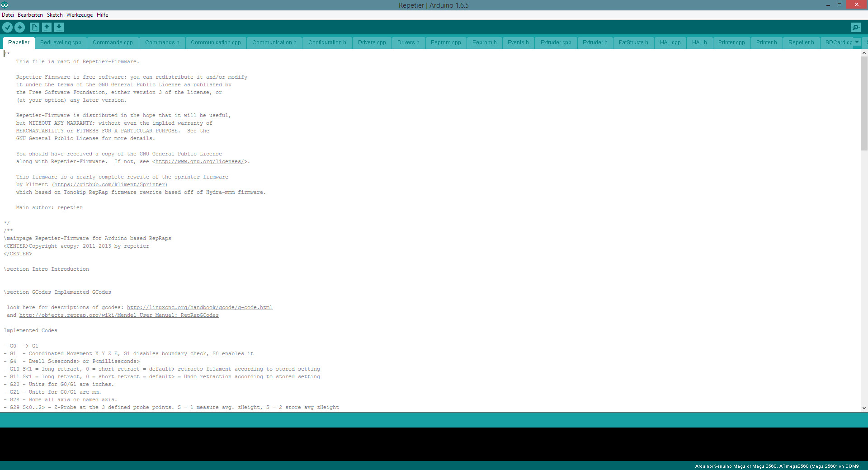Switch to the FatStructs.h tab

(x=633, y=42)
